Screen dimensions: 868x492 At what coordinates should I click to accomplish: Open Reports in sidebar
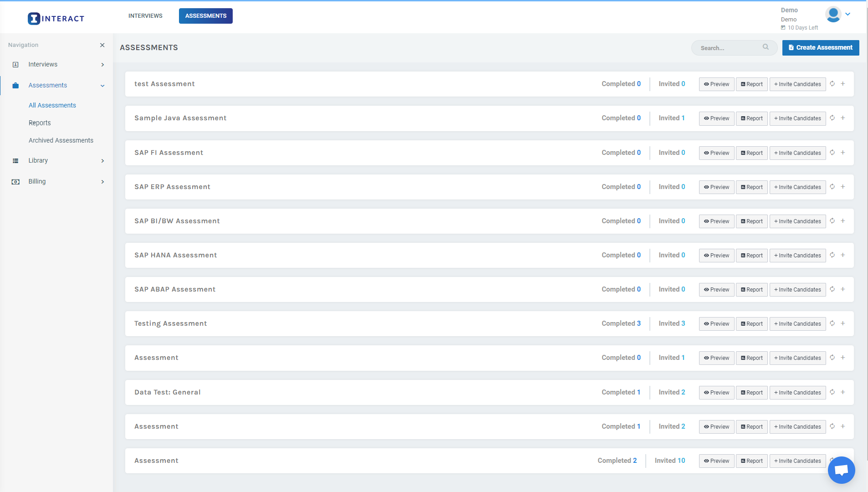pyautogui.click(x=40, y=123)
